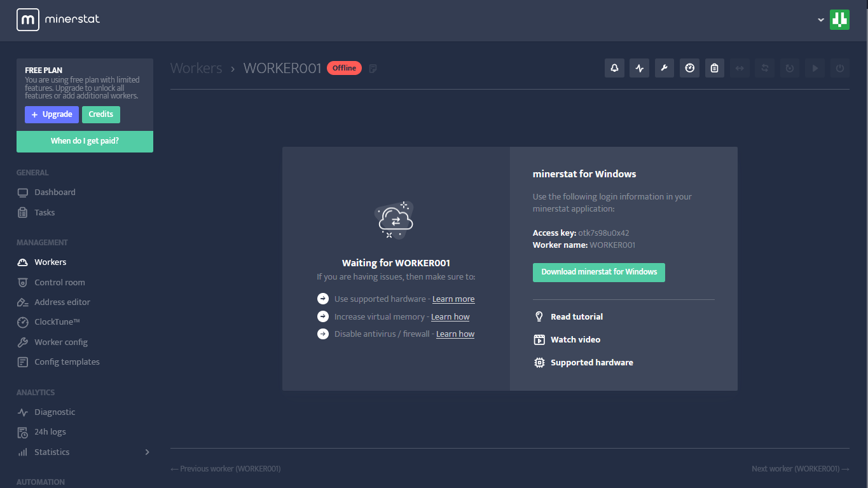Open the clipboard tasks icon in the toolbar
This screenshot has width=868, height=488.
point(715,68)
